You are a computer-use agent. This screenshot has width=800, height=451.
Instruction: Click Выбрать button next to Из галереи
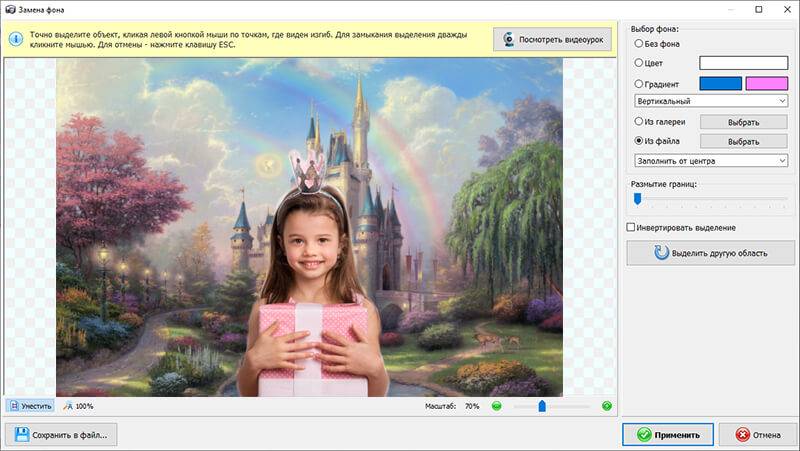(743, 122)
